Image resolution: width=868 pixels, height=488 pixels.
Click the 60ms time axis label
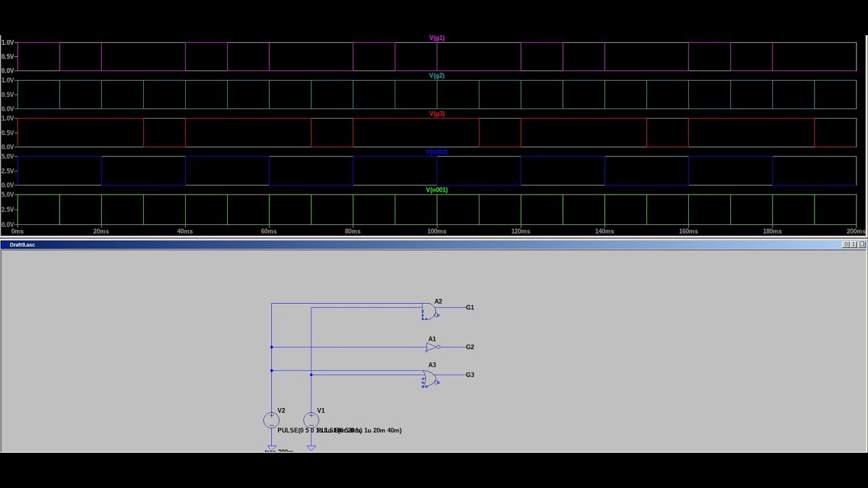tap(269, 231)
